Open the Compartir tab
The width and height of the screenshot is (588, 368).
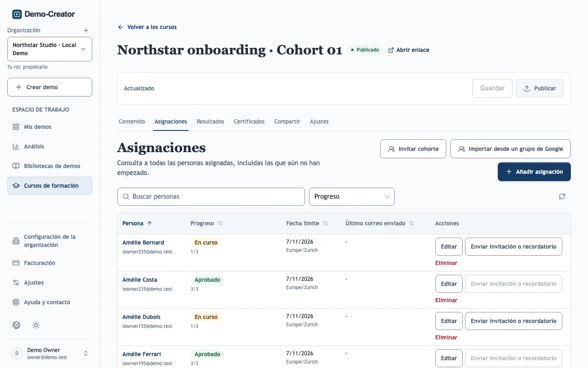[287, 122]
